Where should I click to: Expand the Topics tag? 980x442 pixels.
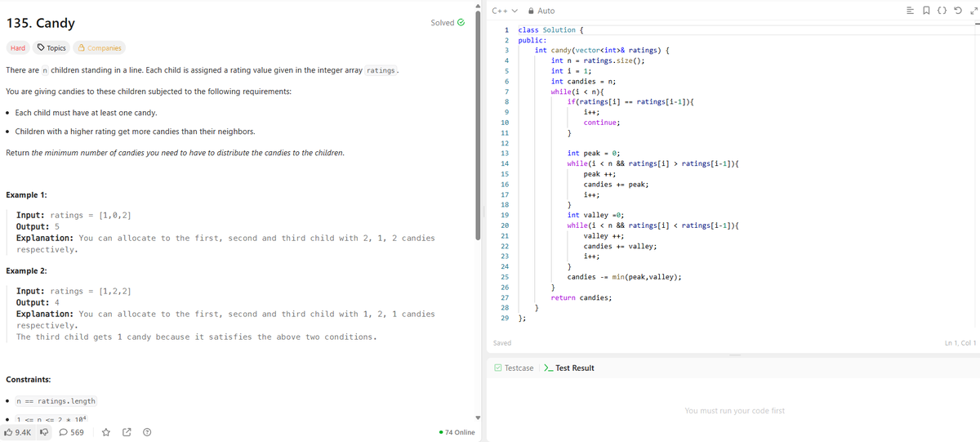[51, 48]
